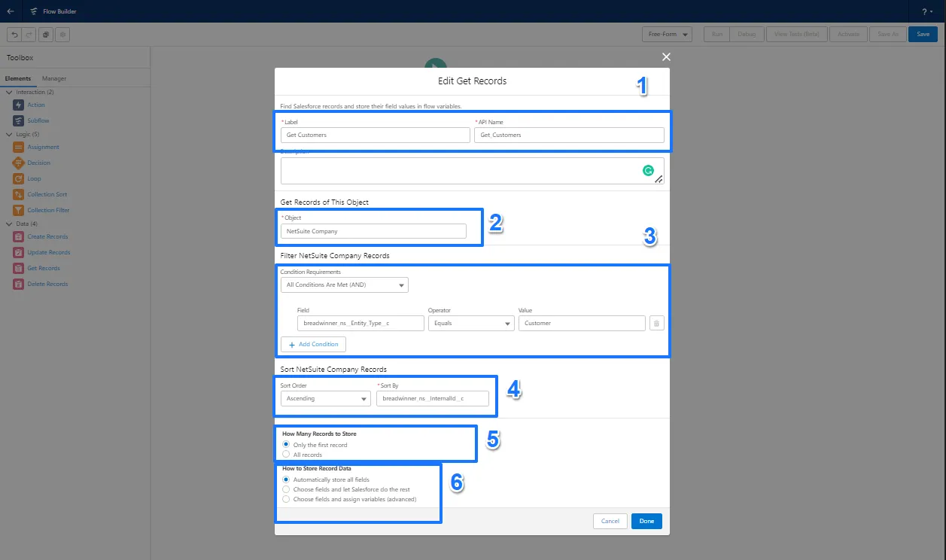This screenshot has width=946, height=560.
Task: Click the Description text area
Action: tap(473, 171)
